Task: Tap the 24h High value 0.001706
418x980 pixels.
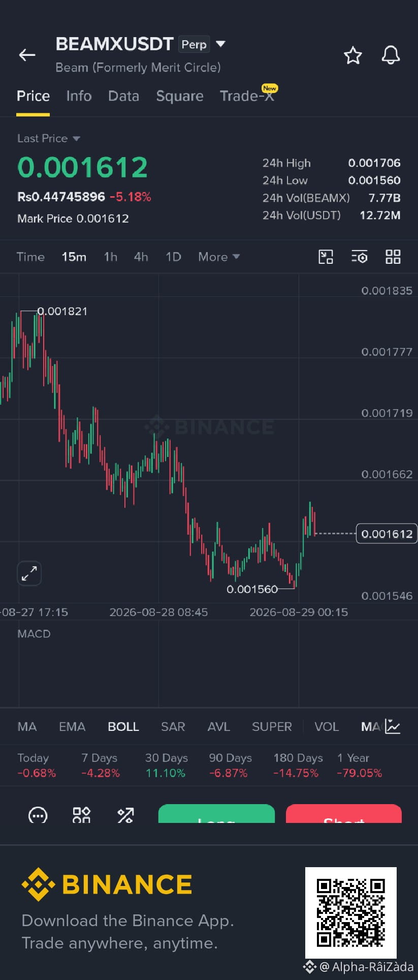Action: point(374,163)
